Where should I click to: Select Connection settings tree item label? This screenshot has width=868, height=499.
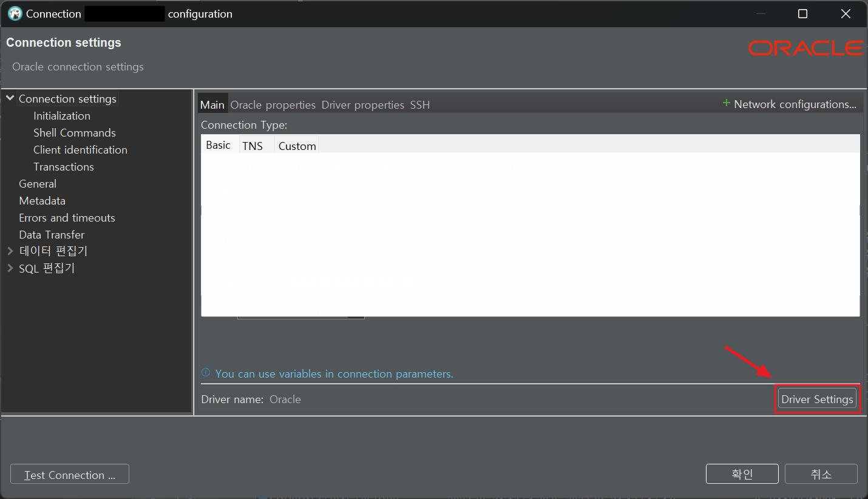click(67, 98)
